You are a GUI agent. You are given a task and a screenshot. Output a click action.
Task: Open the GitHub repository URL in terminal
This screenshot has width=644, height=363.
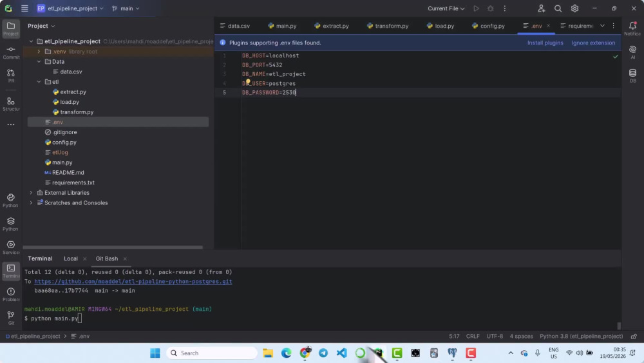(133, 282)
